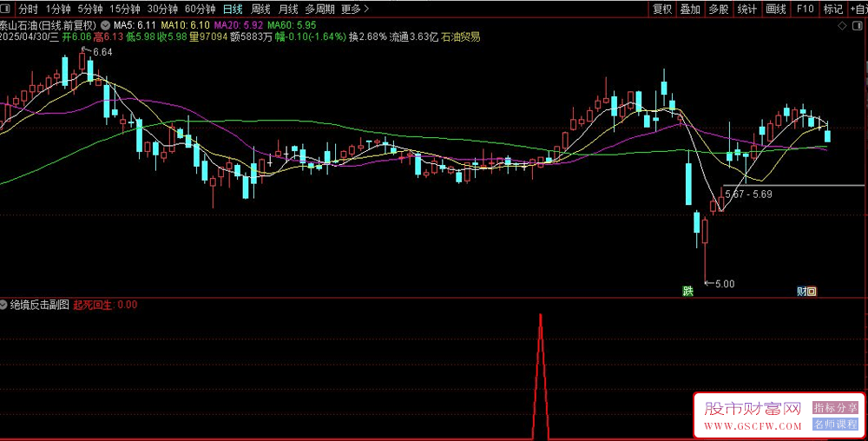Click the 回 event marker icon
868x441 pixels.
tap(812, 292)
